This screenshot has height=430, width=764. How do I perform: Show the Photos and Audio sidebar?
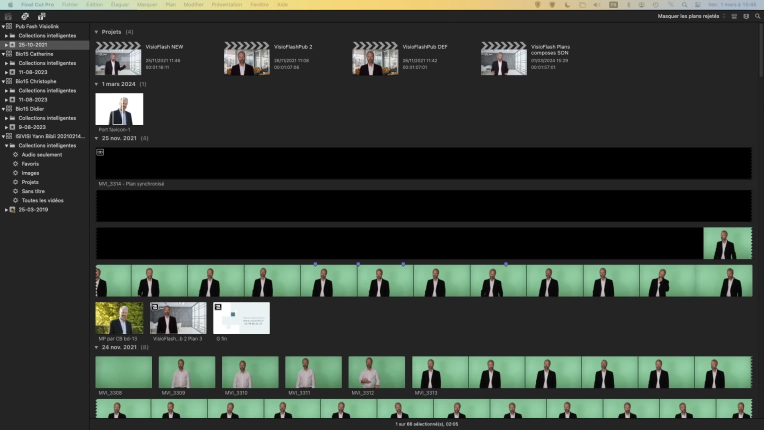pyautogui.click(x=24, y=17)
